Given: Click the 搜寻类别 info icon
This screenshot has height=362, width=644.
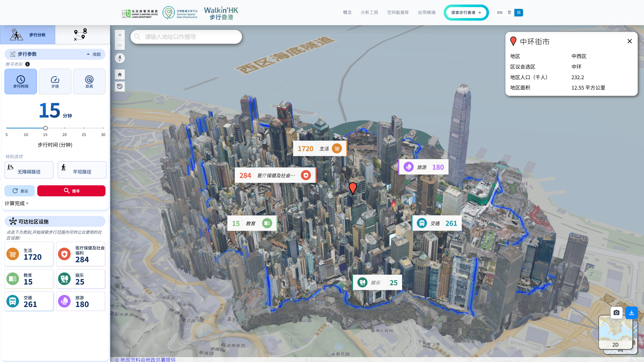Looking at the screenshot, I should click(28, 64).
